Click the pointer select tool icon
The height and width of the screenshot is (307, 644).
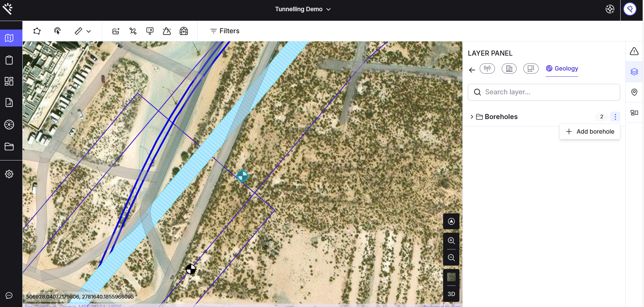coord(57,31)
